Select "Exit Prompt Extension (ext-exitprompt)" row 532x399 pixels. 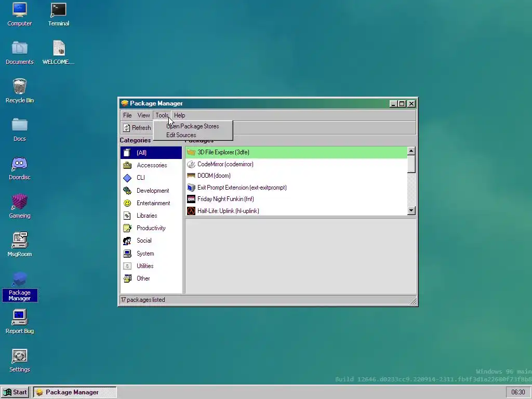(x=296, y=187)
